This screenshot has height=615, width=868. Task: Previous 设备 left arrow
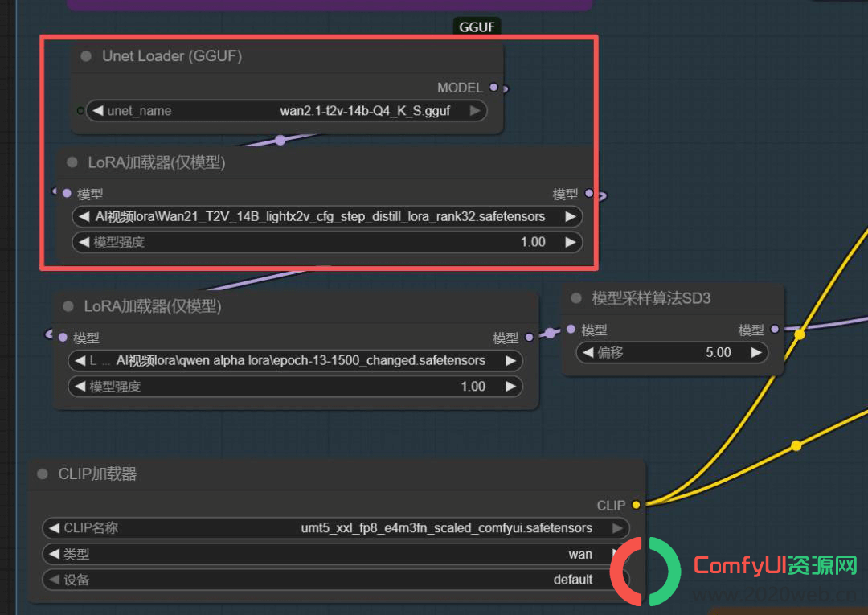click(54, 580)
